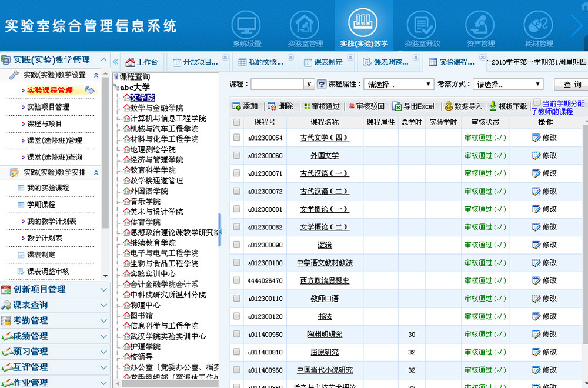Select 外国语学院 in the tree
The image size is (588, 388).
(x=149, y=191)
